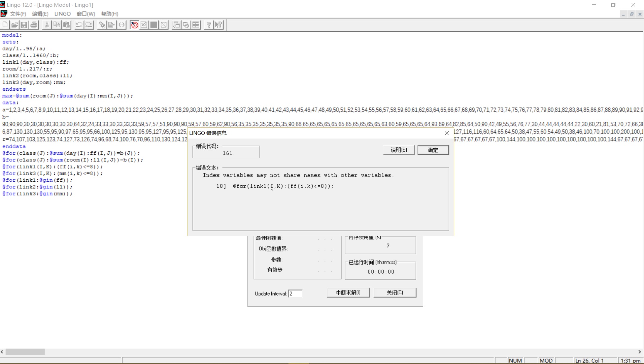Click the '18]' error line in the dialog
Image resolution: width=644 pixels, height=364 pixels.
click(275, 186)
